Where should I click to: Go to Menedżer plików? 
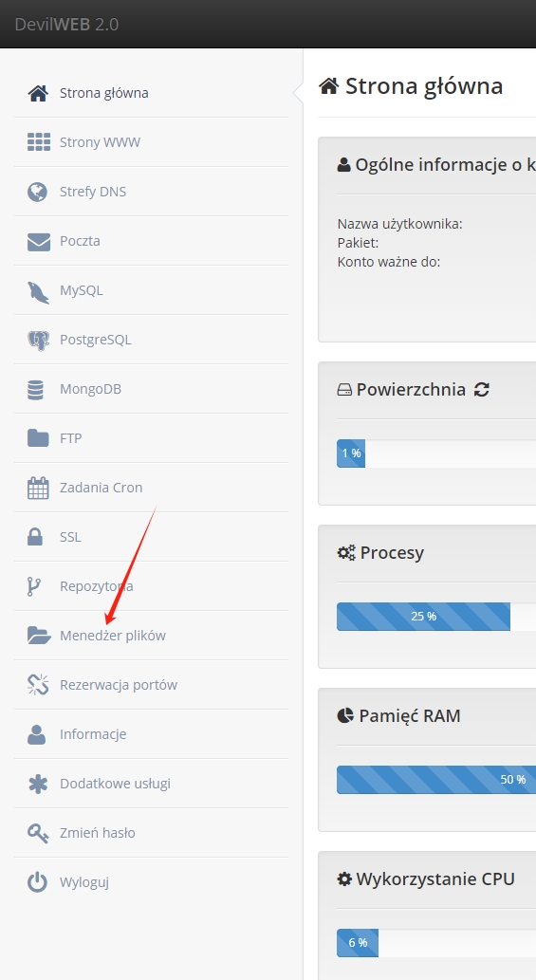tap(151, 636)
